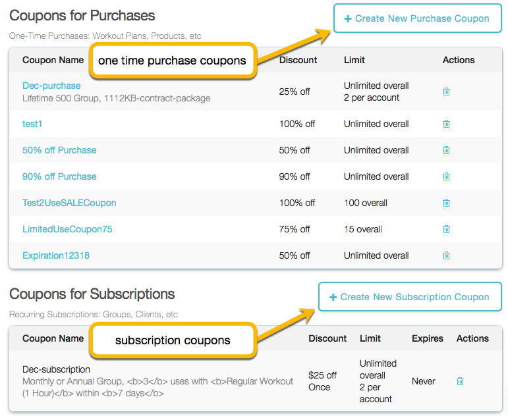Select the 75% off discount value

(294, 229)
